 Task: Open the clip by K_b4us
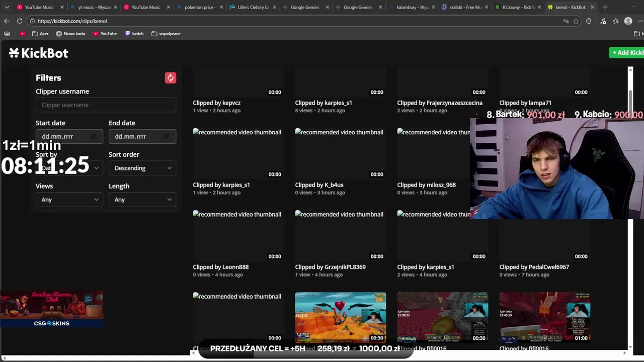click(319, 185)
